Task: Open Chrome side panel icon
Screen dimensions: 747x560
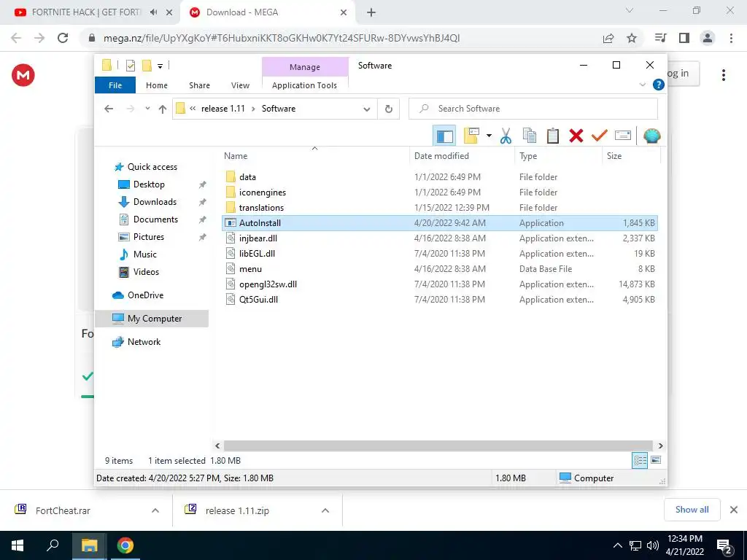Action: (x=684, y=38)
